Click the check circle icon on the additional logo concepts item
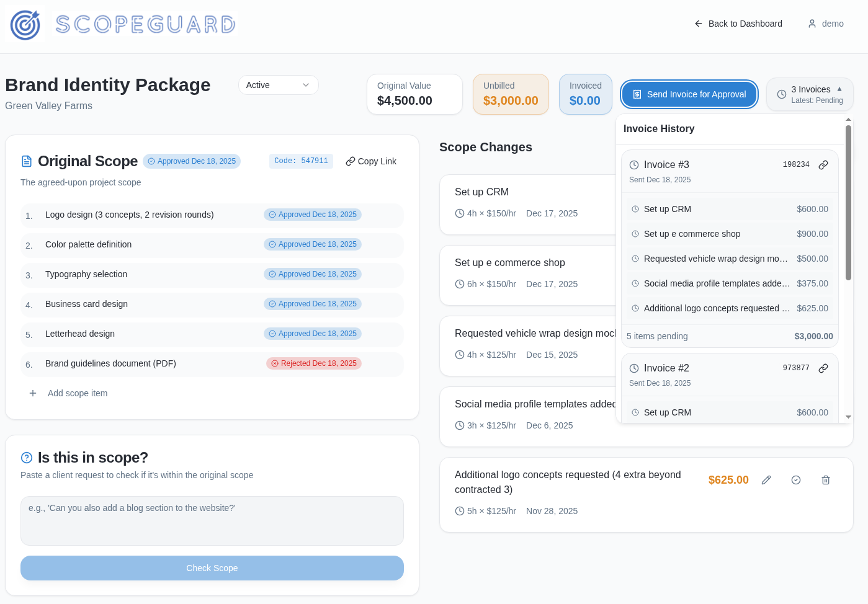Screen dimensions: 868x604 796,479
